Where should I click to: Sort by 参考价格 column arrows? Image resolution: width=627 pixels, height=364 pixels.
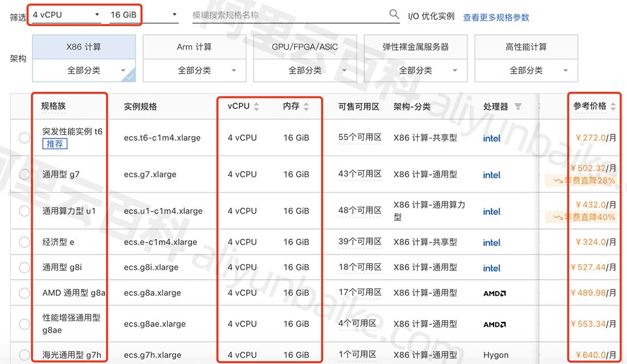(x=613, y=107)
